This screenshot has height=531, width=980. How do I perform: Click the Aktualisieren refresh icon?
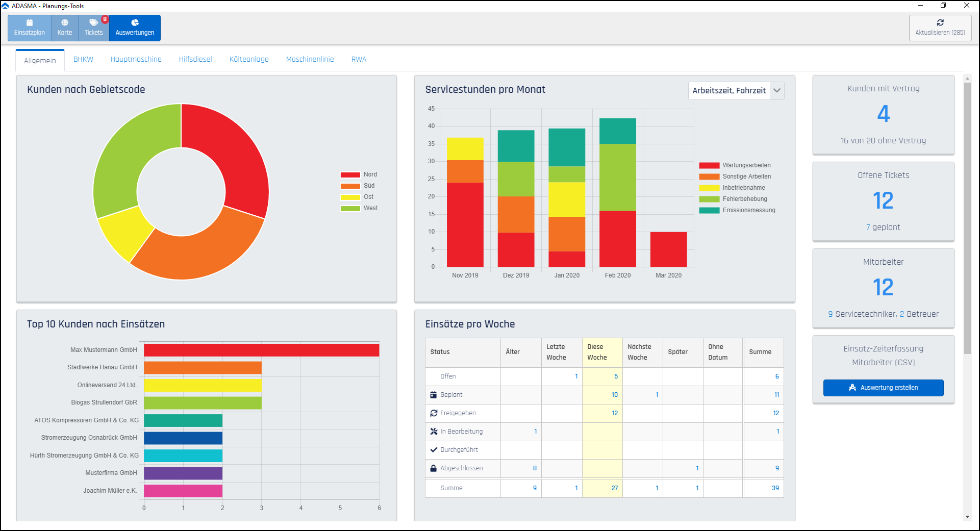[x=940, y=22]
